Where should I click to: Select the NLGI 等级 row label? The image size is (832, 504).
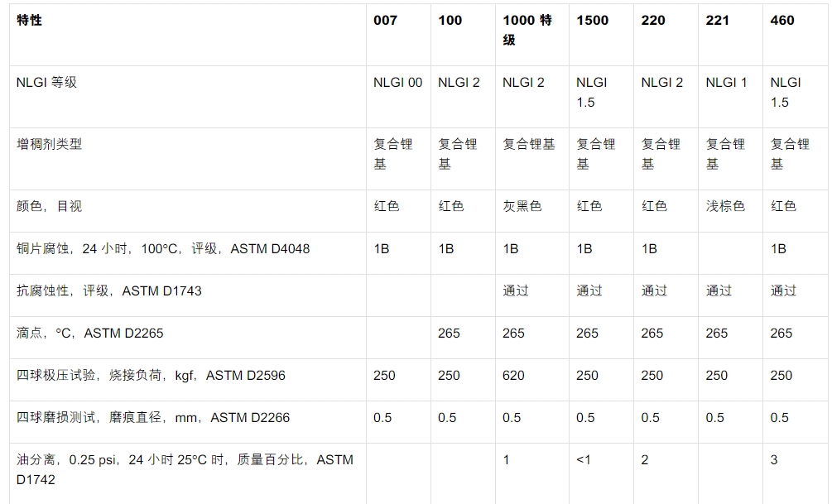(46, 82)
